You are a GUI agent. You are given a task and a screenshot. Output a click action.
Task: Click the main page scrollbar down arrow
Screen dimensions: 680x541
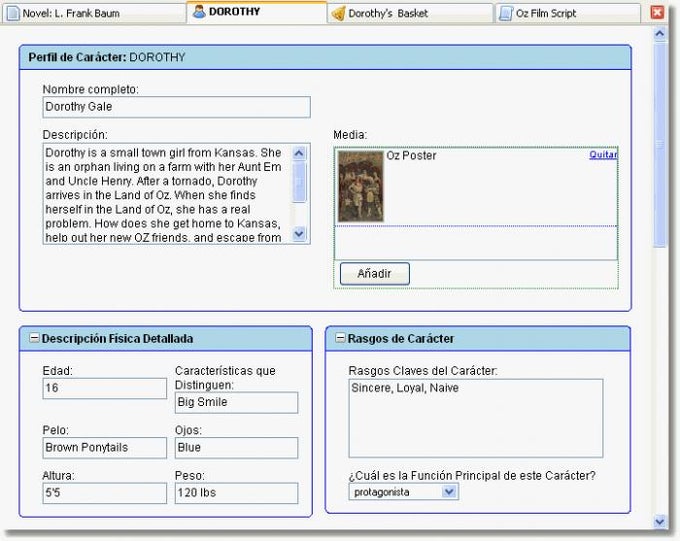point(660,521)
